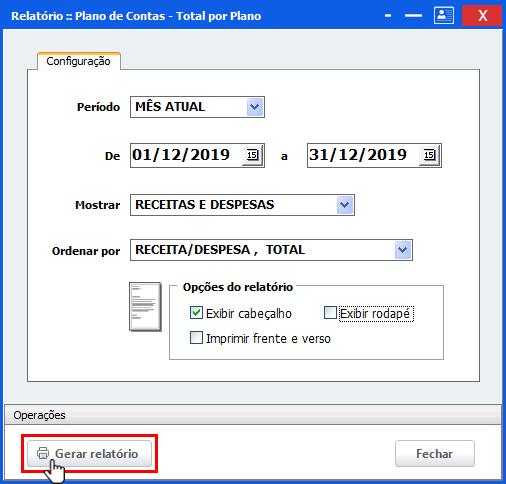The image size is (506, 484).
Task: Open the calendar picker for start date 01/12/2019
Action: pos(252,155)
